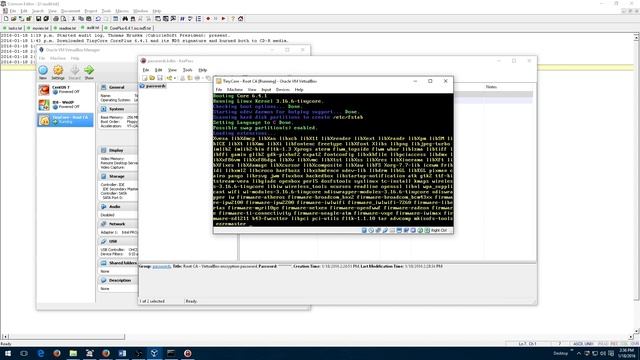
Task: Click the Undo icon in the editor toolbar
Action: click(98, 19)
